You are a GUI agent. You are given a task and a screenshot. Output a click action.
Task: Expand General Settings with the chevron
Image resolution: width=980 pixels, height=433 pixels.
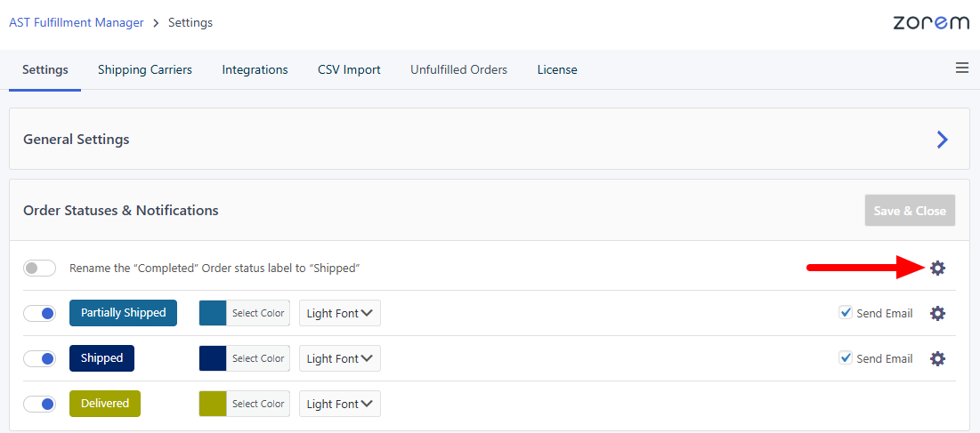pos(943,140)
